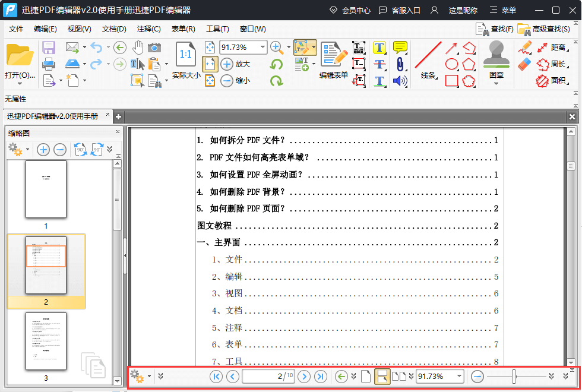Select page 1 thumbnail

point(46,189)
